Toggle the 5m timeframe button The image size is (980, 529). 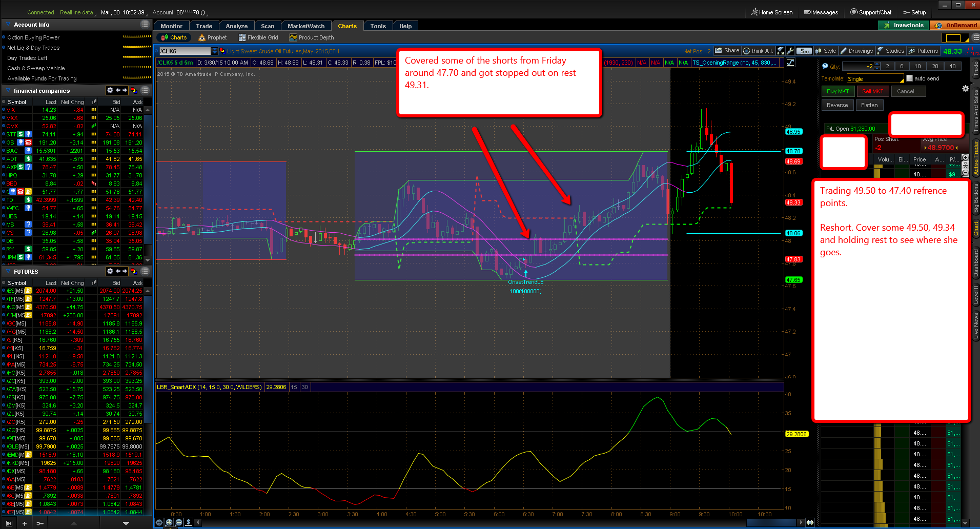pos(805,51)
